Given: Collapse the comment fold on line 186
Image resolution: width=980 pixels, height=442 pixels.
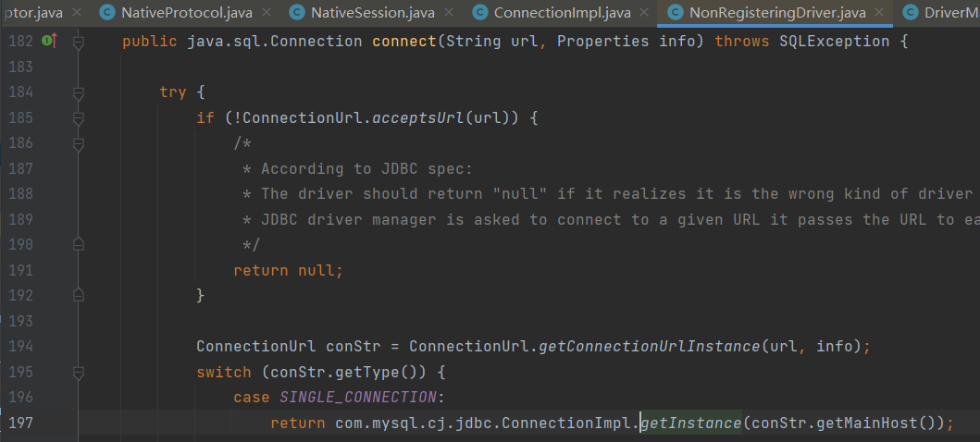Looking at the screenshot, I should tap(79, 143).
